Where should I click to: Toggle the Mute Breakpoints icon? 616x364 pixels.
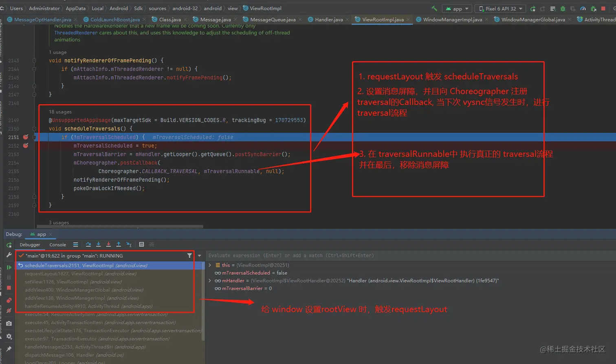[x=9, y=311]
